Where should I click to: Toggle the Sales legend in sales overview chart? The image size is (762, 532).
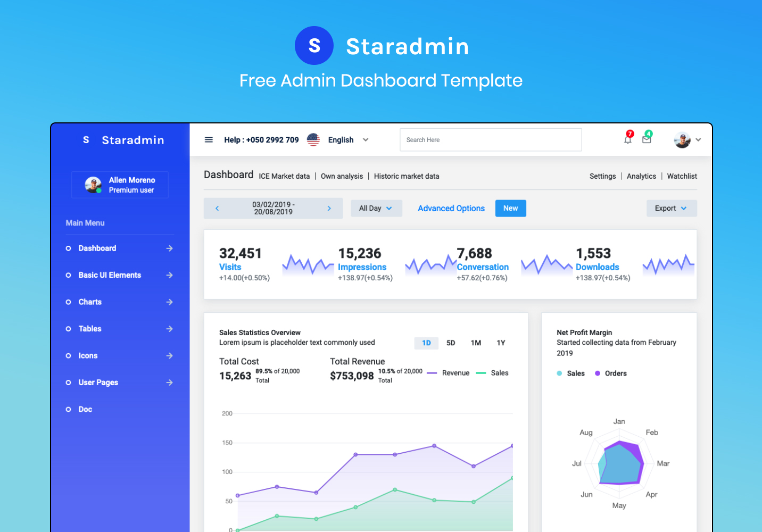(x=492, y=373)
